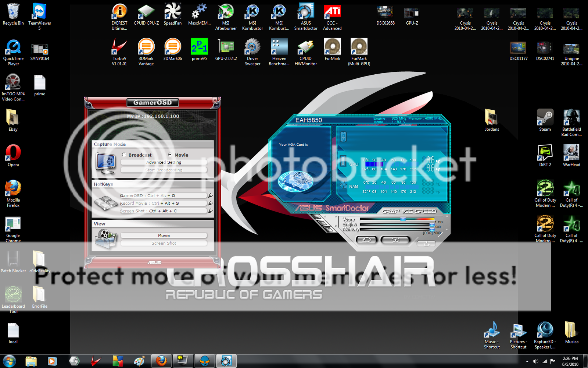
Task: Click the SmartDoctor fan icon next to RAM
Action: tap(343, 185)
